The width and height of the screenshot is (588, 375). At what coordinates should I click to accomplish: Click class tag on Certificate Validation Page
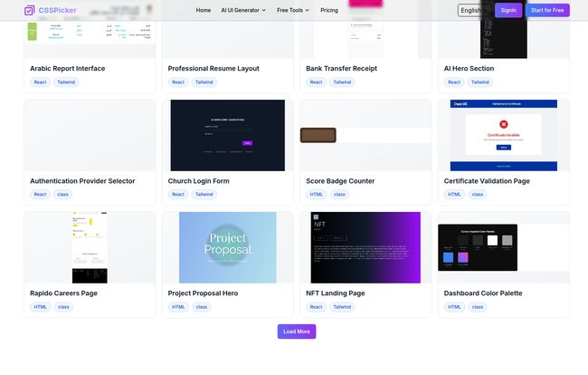point(478,195)
